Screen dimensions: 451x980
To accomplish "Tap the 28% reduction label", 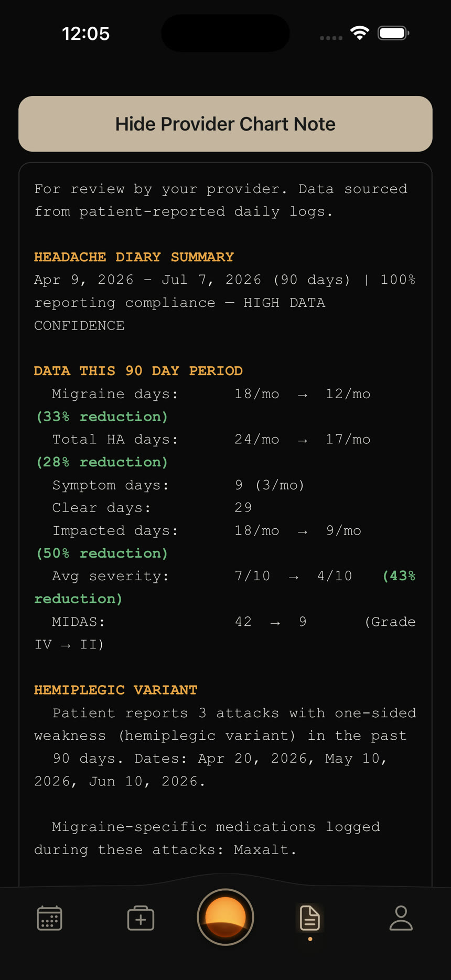I will pos(102,462).
